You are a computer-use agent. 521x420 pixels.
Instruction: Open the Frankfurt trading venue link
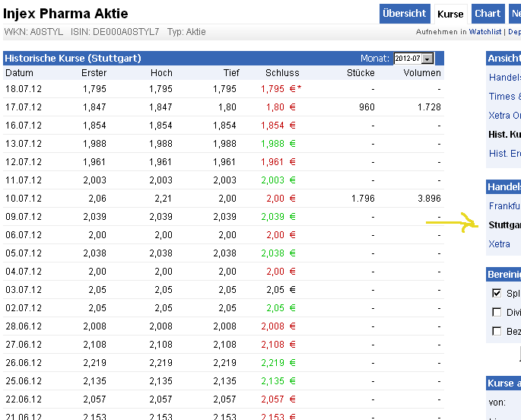point(504,206)
